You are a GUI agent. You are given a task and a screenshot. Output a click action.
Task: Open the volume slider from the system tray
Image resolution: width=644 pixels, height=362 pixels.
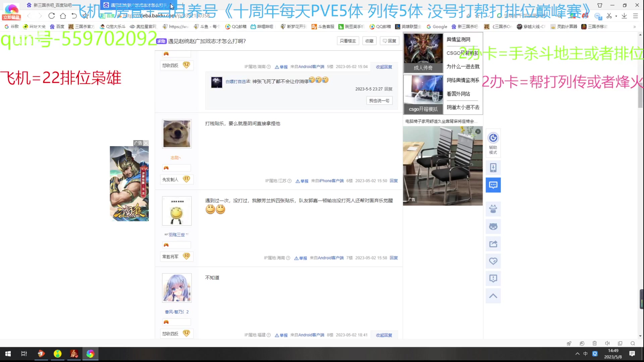[x=608, y=343]
